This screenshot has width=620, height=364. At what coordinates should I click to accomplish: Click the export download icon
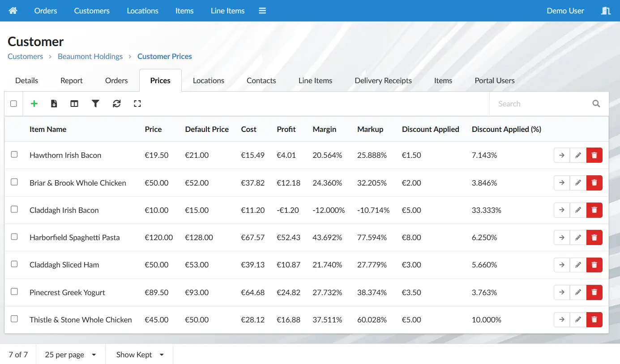(x=54, y=104)
